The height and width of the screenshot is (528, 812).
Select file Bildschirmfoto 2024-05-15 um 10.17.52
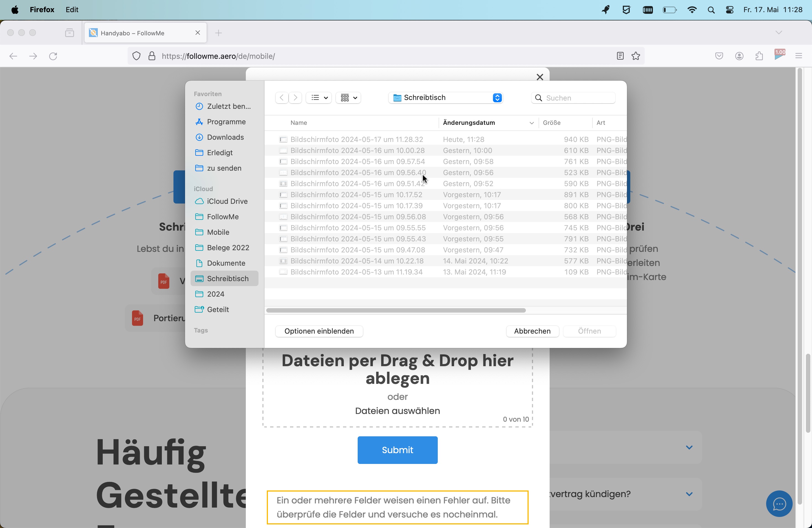445,194
